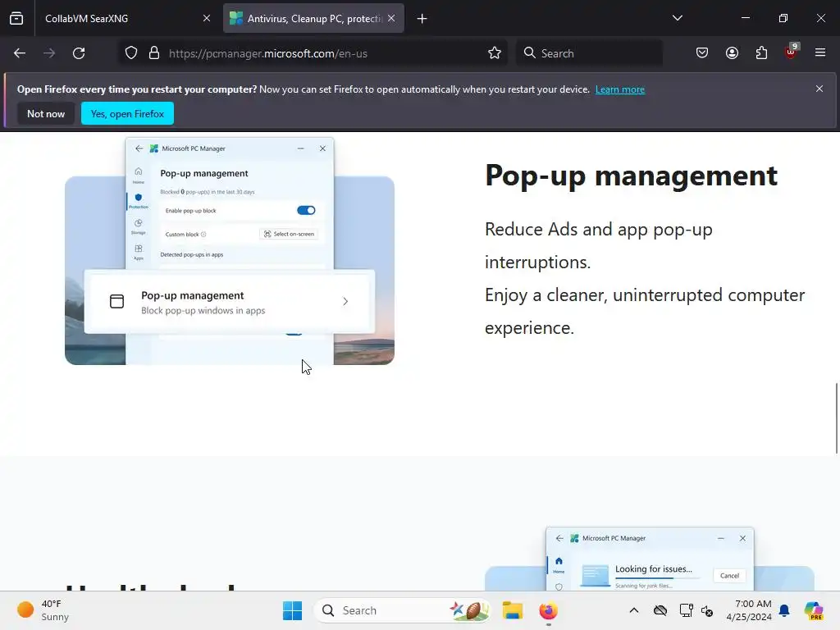Show hidden system tray icons
Image resolution: width=840 pixels, height=630 pixels.
point(634,610)
